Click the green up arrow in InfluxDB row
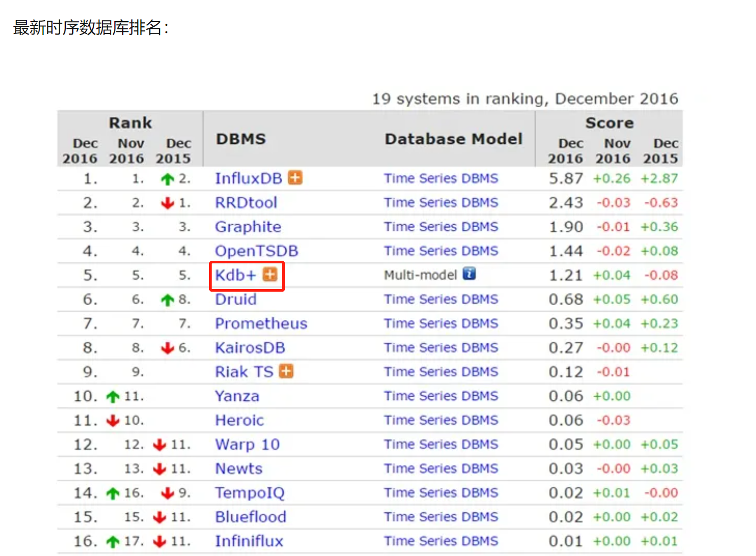Image resolution: width=756 pixels, height=556 pixels. (167, 179)
